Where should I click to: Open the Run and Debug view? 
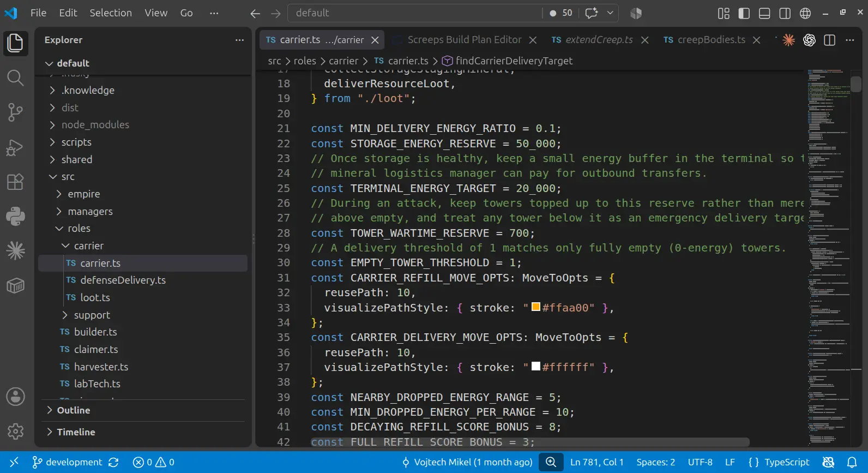(x=15, y=147)
